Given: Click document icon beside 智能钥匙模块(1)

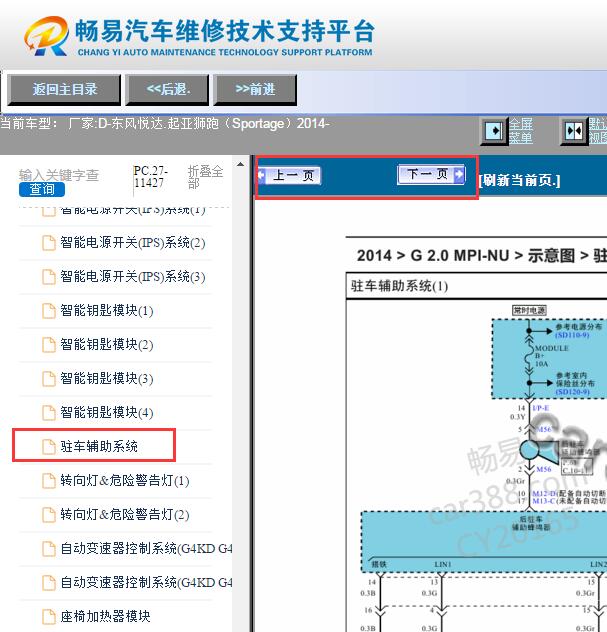Looking at the screenshot, I should (x=49, y=311).
